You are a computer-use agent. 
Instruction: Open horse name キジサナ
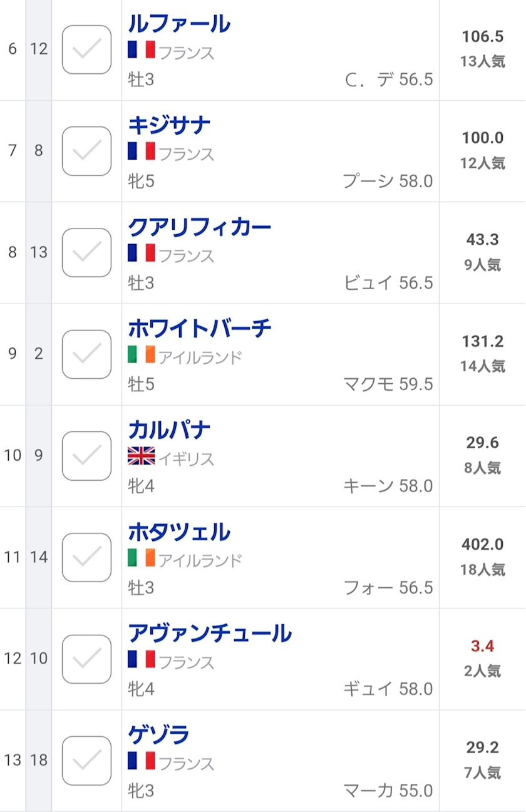pyautogui.click(x=169, y=125)
